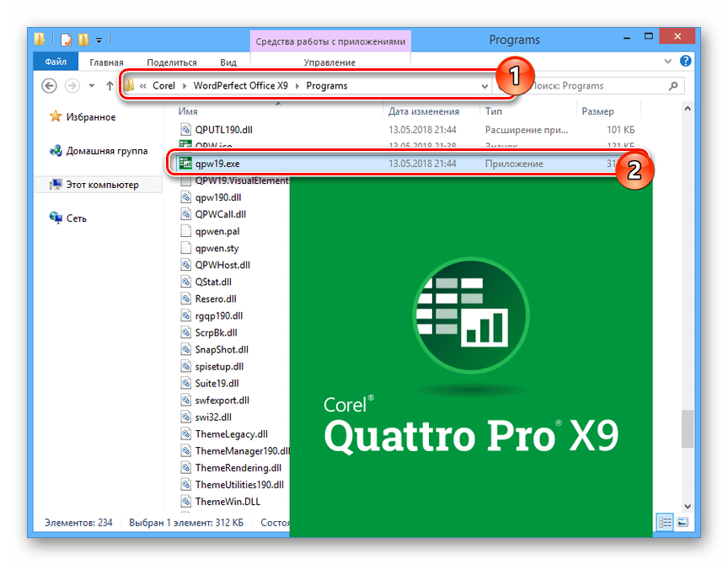Sort by Дата изменения column header
The image size is (728, 565).
[x=424, y=111]
